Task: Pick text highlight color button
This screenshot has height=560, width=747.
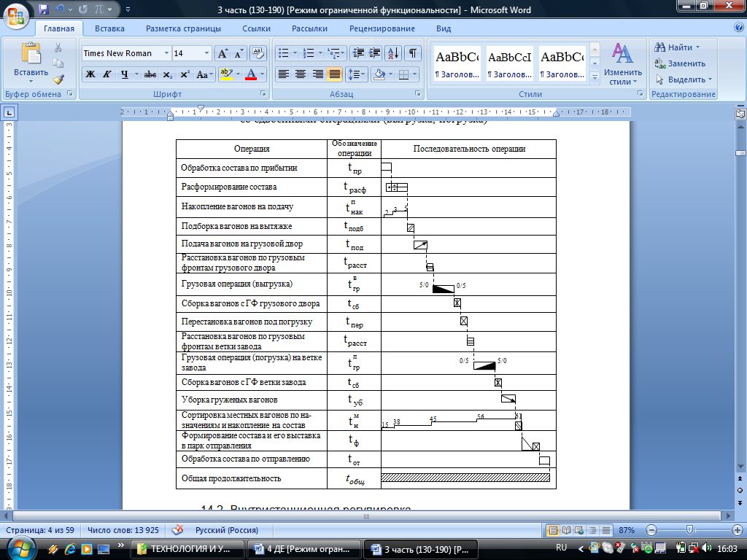Action: tap(226, 74)
